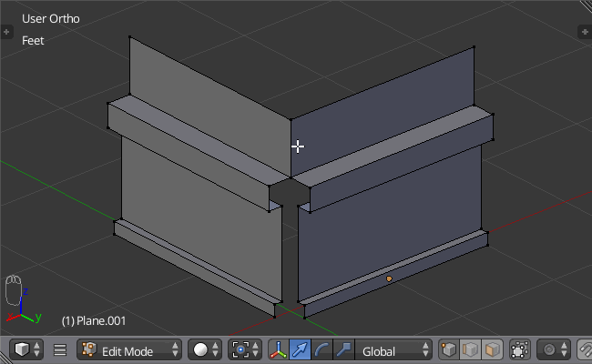
Task: Enable the scale manipulator icon
Action: [x=343, y=349]
